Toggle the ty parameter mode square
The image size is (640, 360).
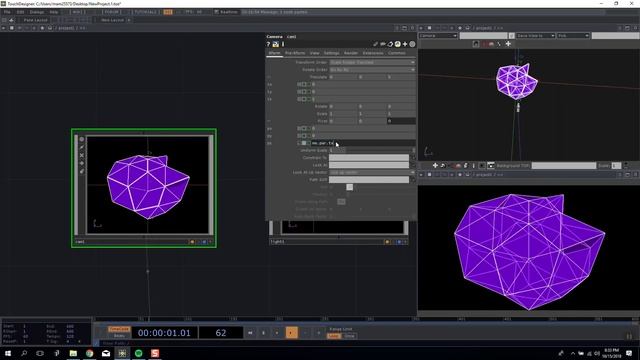(304, 91)
